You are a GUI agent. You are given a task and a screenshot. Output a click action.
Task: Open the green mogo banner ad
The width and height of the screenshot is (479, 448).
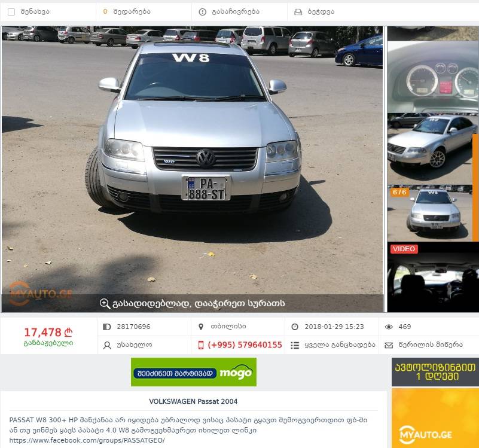tap(194, 372)
